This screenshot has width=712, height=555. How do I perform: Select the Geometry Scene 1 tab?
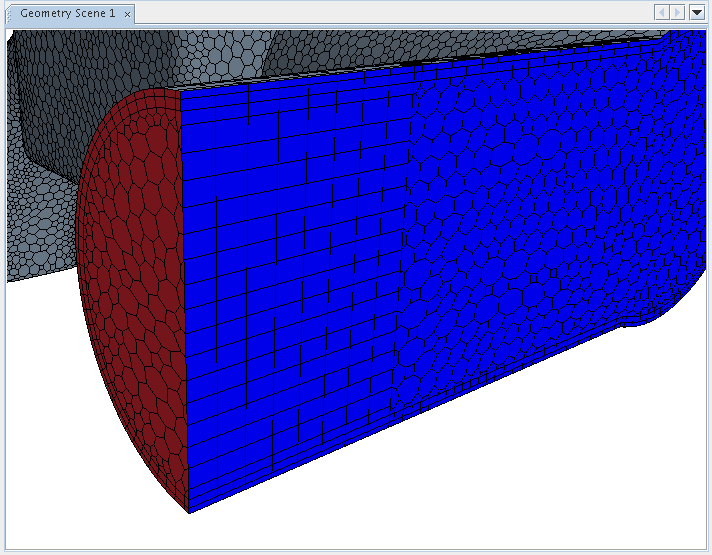pos(68,13)
